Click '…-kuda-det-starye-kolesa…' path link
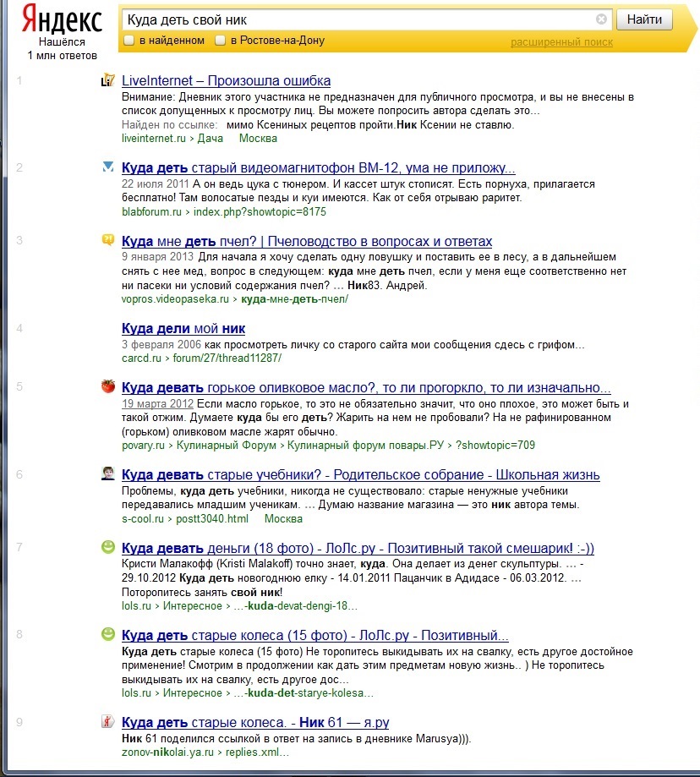 pyautogui.click(x=304, y=692)
